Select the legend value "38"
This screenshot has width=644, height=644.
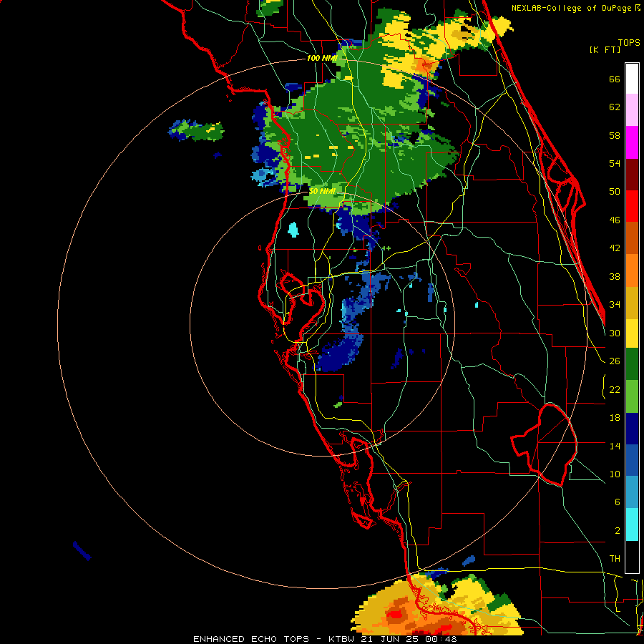pyautogui.click(x=615, y=276)
